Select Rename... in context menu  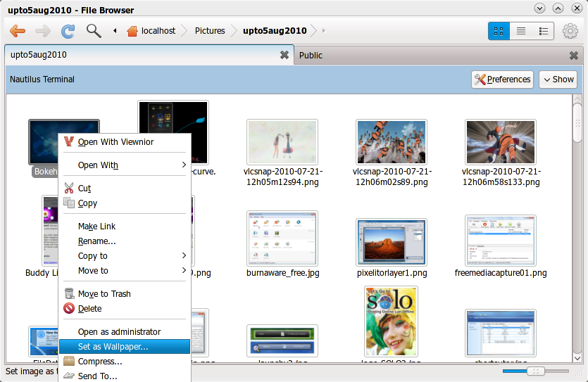[125, 241]
